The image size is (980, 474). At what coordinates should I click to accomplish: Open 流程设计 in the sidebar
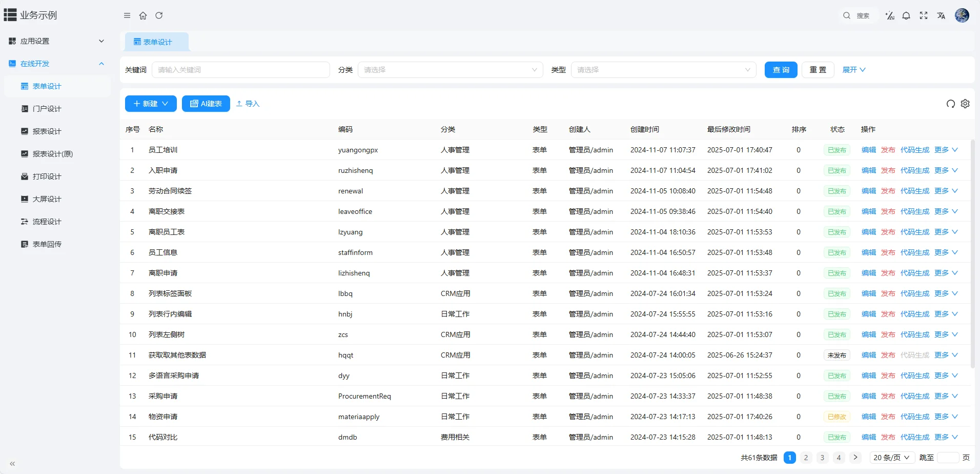[x=57, y=222]
